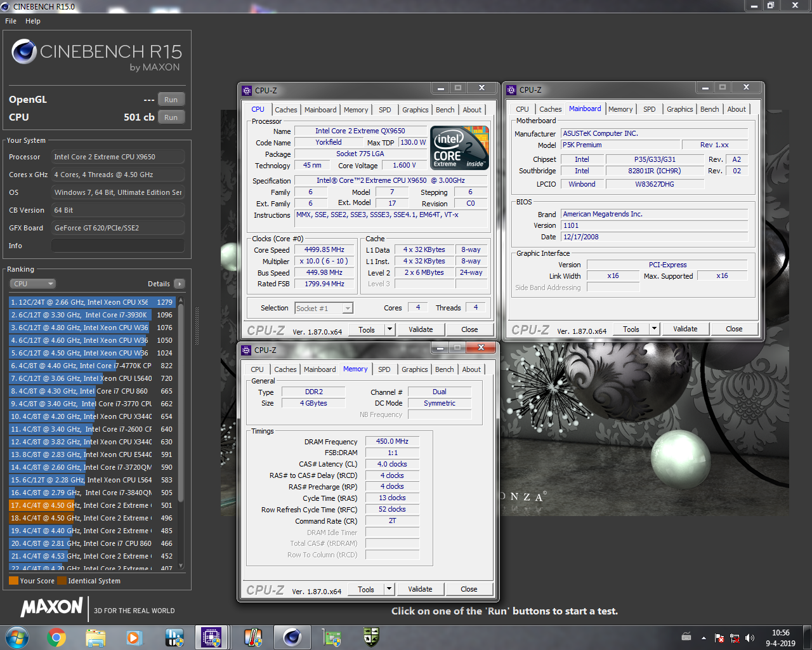
Task: Click the Info input field in Your System
Action: pos(118,246)
